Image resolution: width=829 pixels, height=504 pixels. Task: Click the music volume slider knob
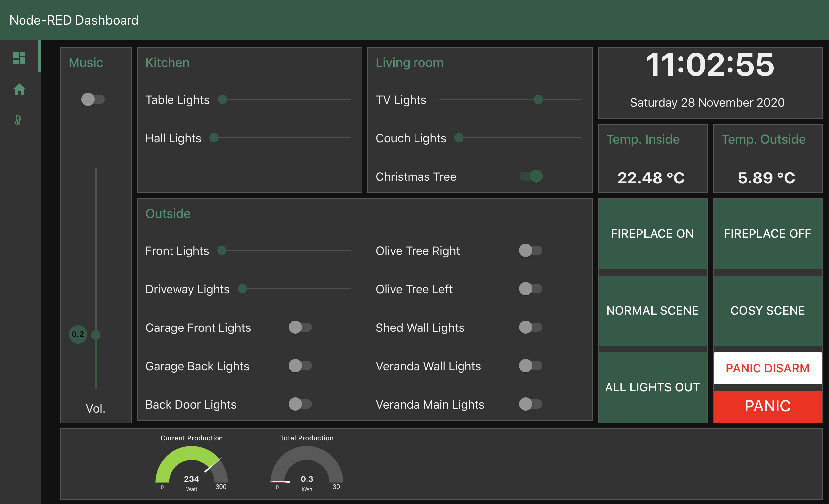point(96,335)
